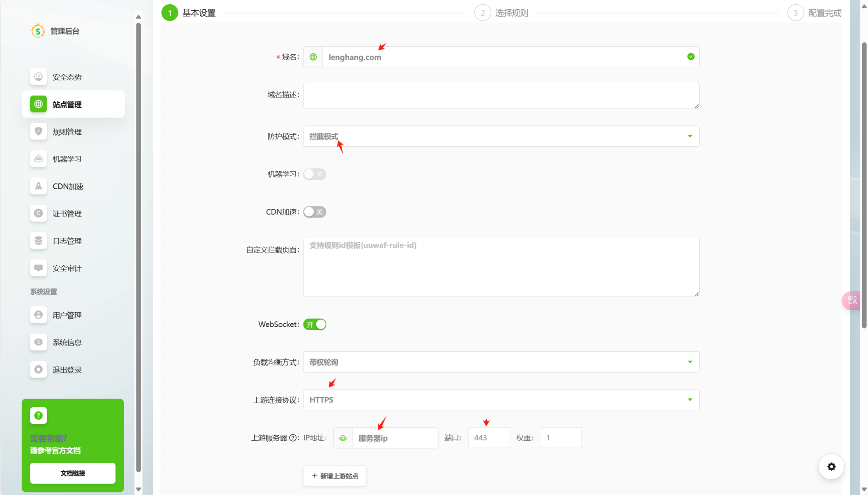
Task: Open 证书管理 certificate icon
Action: 39,213
